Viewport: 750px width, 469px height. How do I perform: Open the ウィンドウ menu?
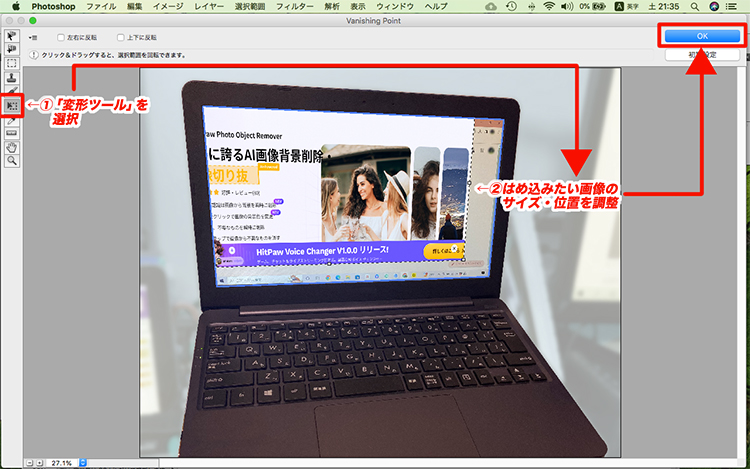tap(395, 6)
